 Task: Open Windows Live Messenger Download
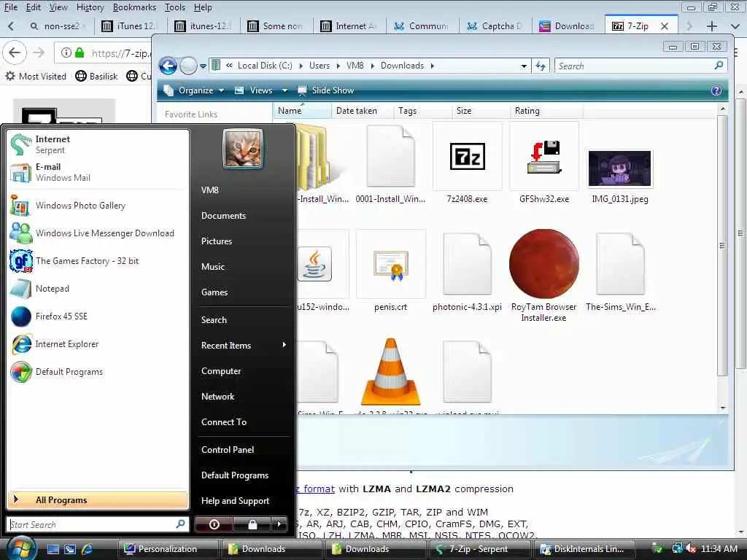[98, 233]
